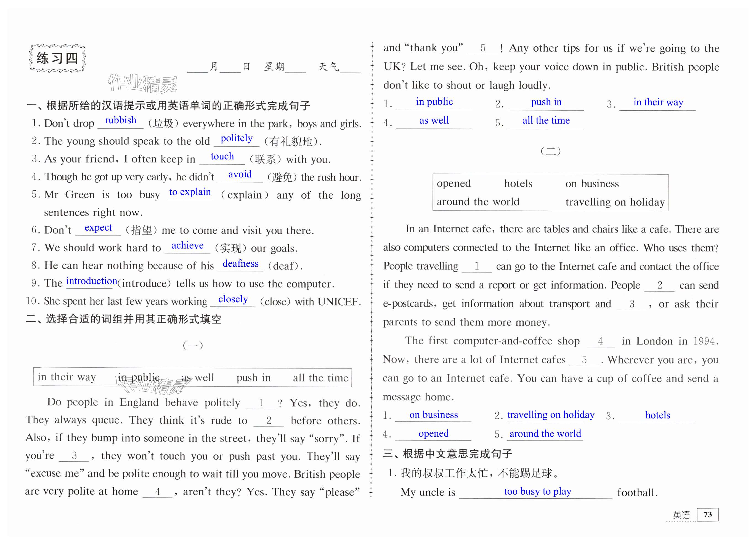The width and height of the screenshot is (756, 545).
Task: Click the answer 'closely' in sentence 10
Action: [x=233, y=299]
